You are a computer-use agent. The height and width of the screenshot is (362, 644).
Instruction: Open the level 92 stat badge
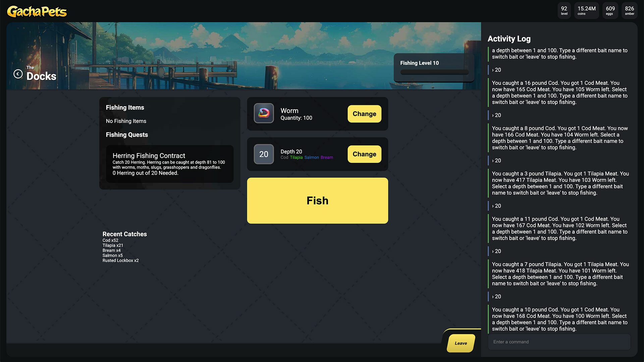(x=564, y=10)
